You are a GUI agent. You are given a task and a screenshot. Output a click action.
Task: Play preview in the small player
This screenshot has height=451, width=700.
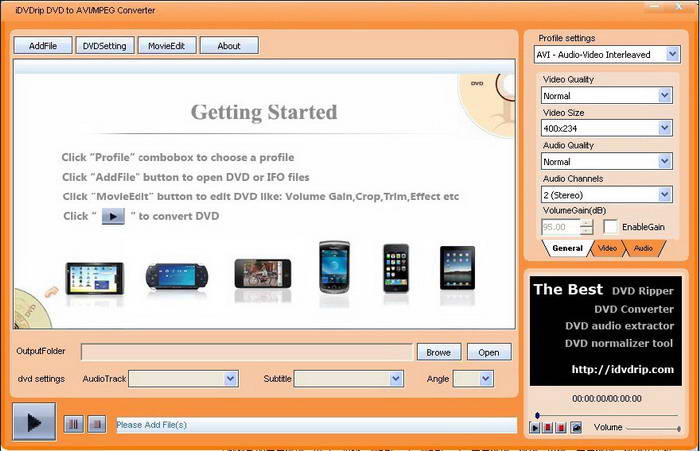[x=534, y=428]
